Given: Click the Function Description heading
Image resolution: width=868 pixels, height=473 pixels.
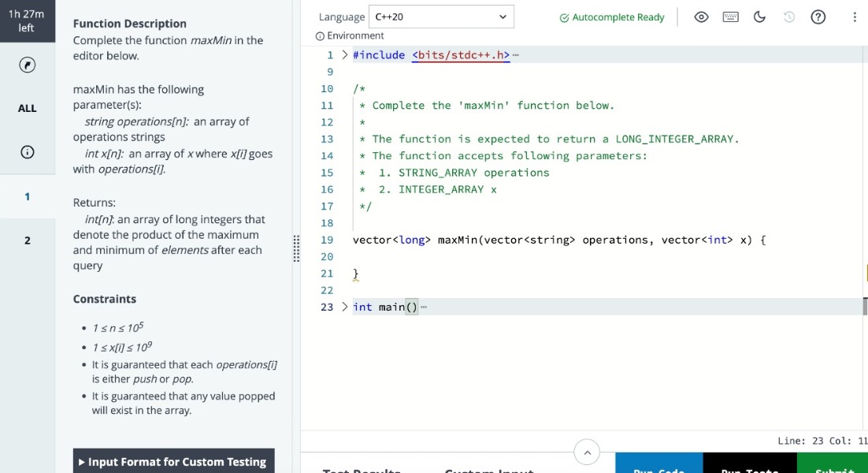Looking at the screenshot, I should pyautogui.click(x=129, y=24).
